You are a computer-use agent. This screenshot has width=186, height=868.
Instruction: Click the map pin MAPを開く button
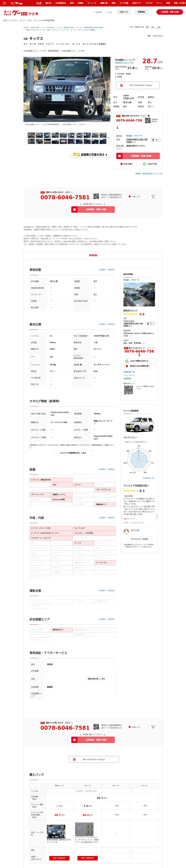[126, 164]
